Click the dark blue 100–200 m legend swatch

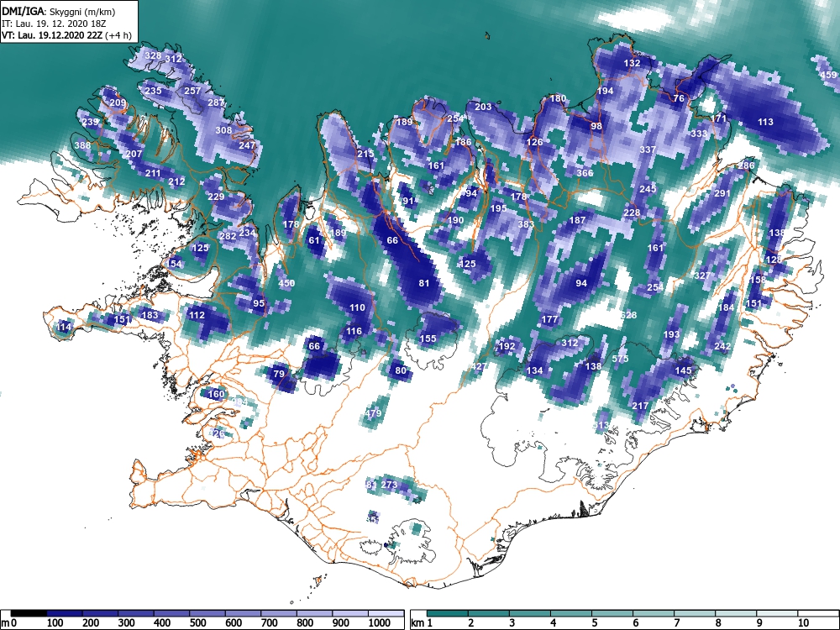[65, 613]
